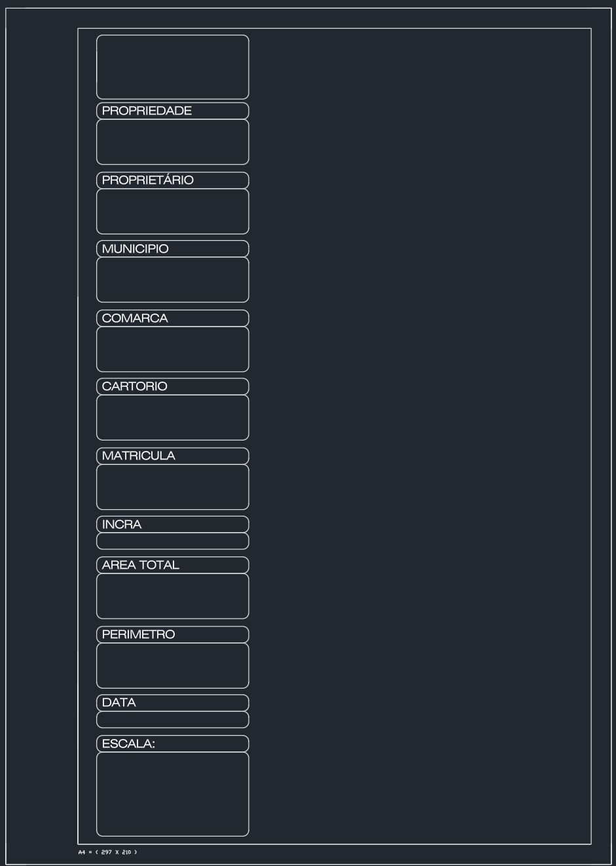Click the narrow field below INCRA

point(173,541)
